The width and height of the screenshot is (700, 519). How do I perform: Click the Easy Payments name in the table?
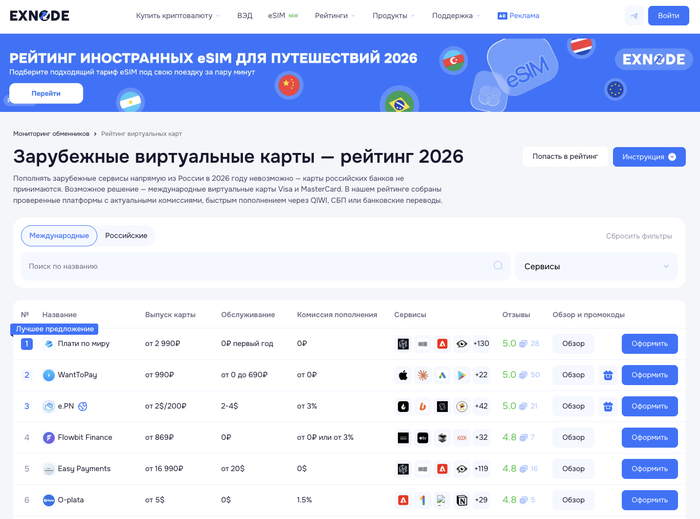(84, 469)
